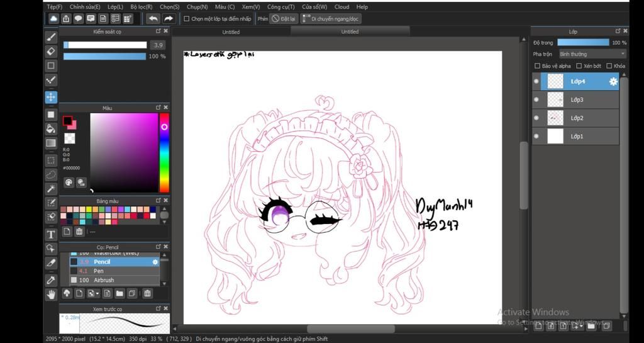This screenshot has width=644, height=343.
Task: Select the Pen brush in list
Action: [x=114, y=271]
